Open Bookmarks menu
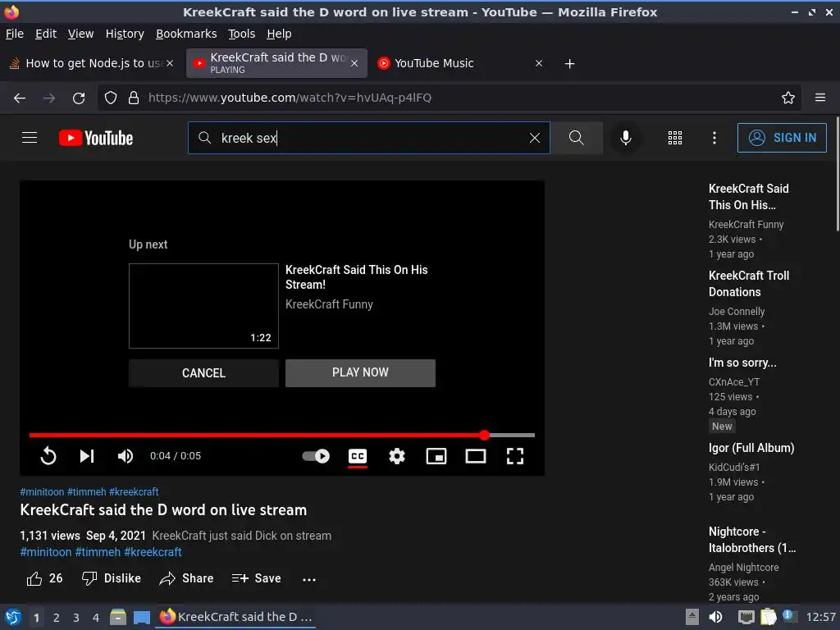This screenshot has width=840, height=630. (186, 34)
